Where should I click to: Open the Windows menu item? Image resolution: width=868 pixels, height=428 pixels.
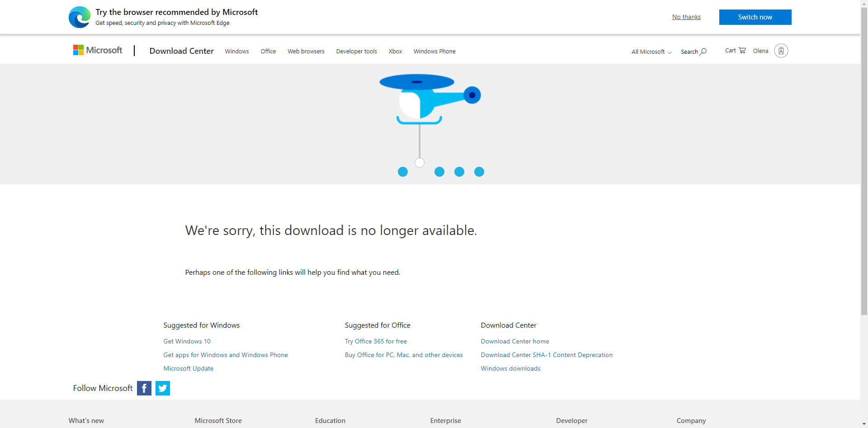237,52
